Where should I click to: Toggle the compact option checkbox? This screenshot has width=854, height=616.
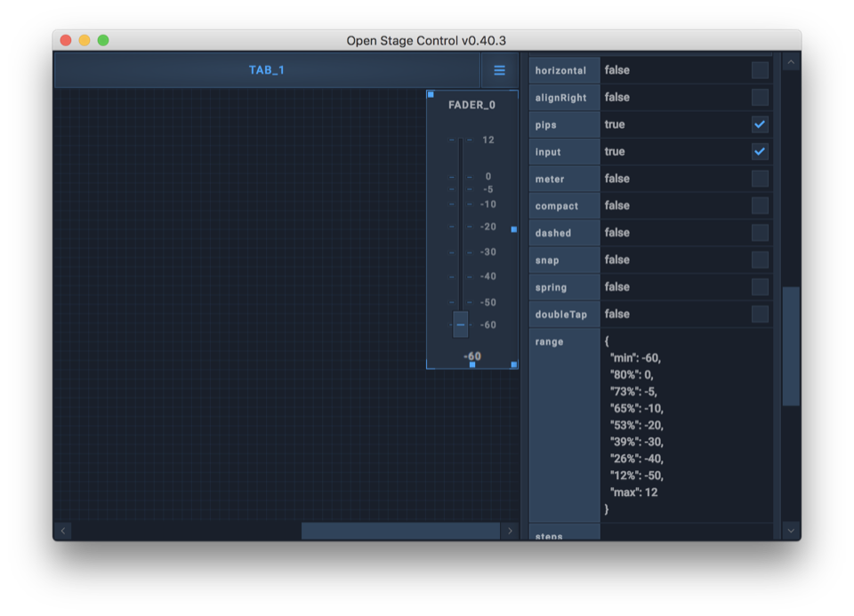coord(760,205)
